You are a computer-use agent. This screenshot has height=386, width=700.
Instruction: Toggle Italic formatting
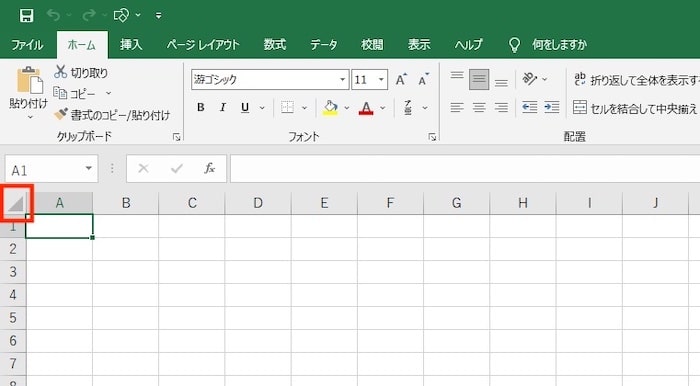point(223,108)
